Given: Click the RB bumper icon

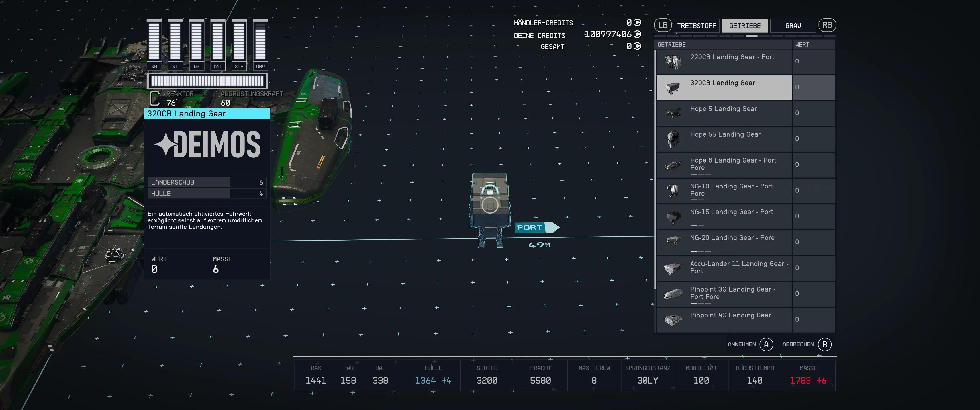Looking at the screenshot, I should point(827,25).
